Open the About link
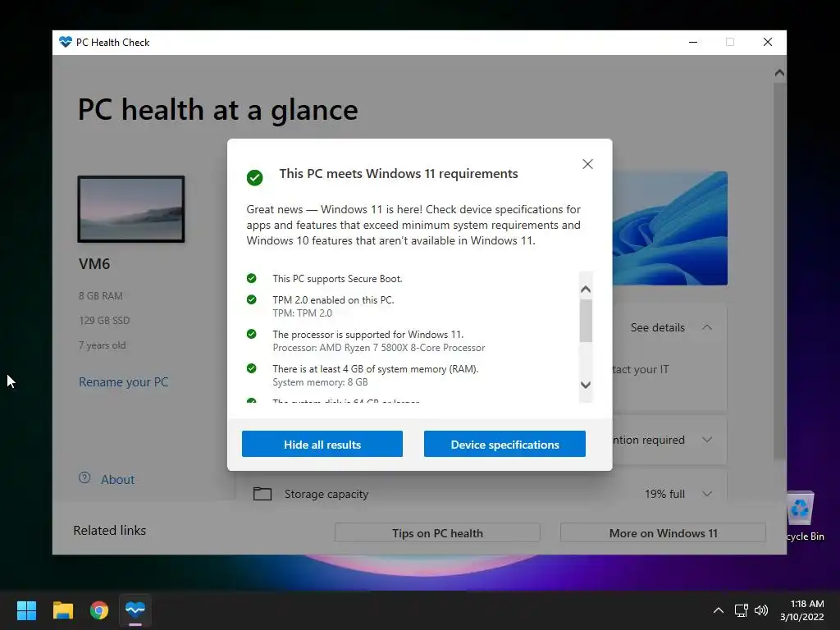 click(x=117, y=479)
